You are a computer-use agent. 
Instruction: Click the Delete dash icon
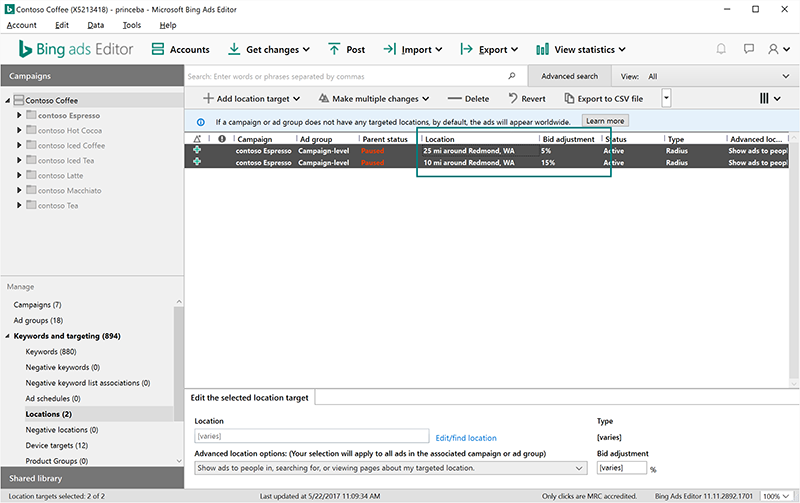pos(454,98)
